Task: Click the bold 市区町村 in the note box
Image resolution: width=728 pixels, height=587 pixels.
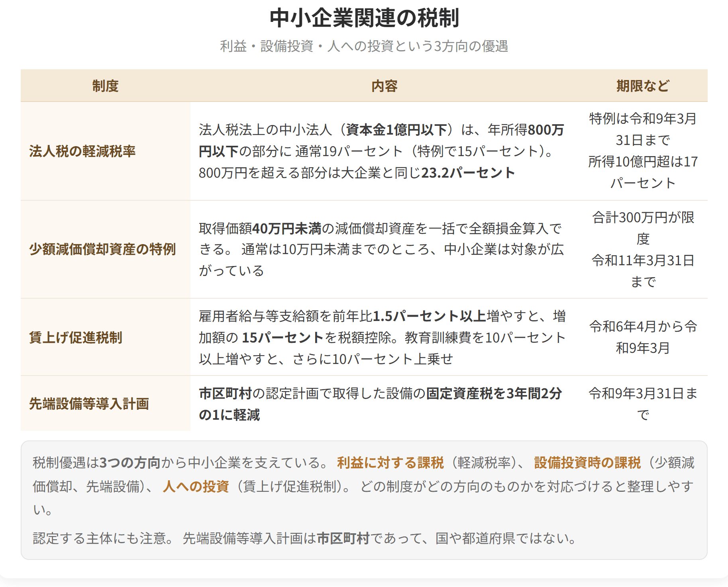Action: (343, 538)
